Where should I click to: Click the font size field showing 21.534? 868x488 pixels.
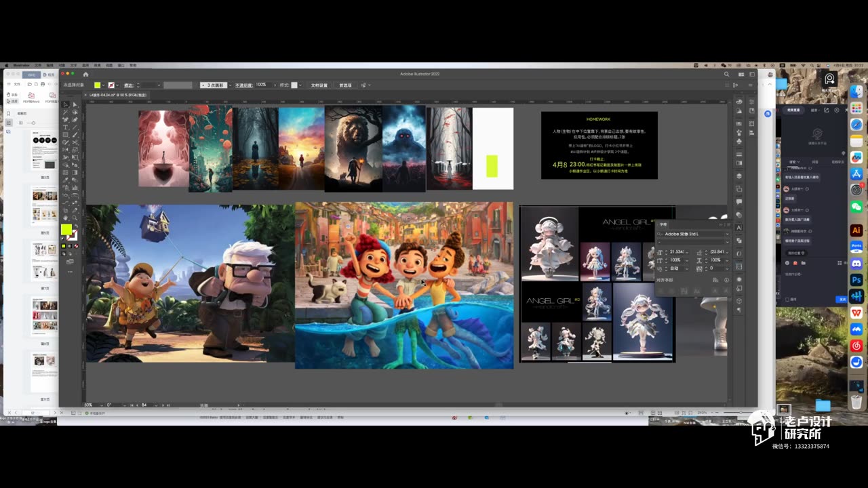[677, 251]
